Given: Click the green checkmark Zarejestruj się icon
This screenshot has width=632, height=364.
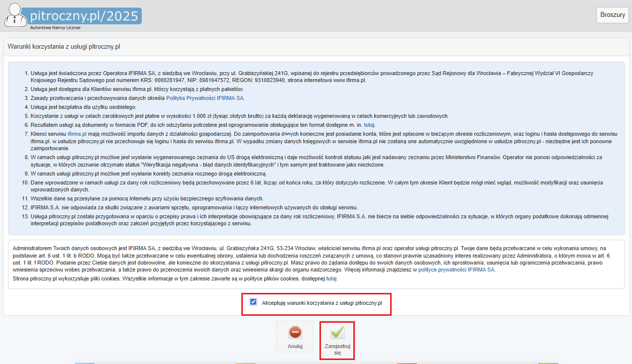Looking at the screenshot, I should click(x=337, y=332).
